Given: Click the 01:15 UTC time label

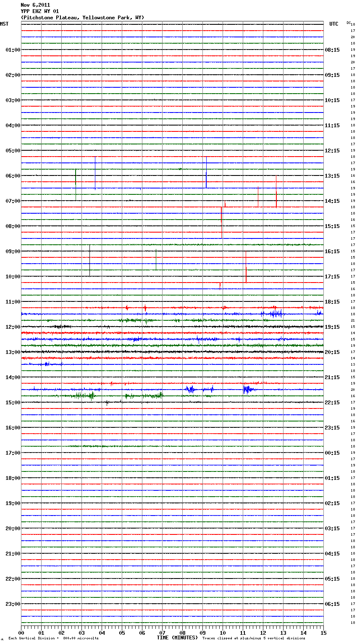Looking at the screenshot, I should (x=332, y=478).
